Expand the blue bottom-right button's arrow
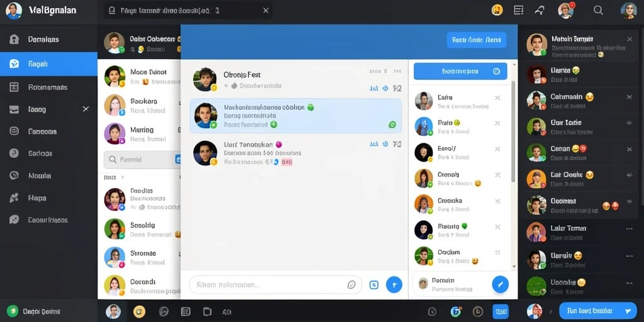Screen dimensions: 644x322 [627, 311]
